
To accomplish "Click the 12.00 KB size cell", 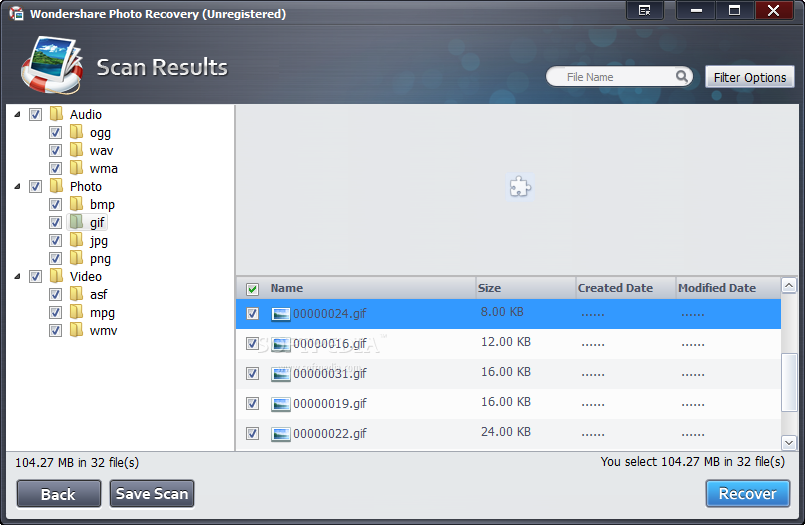I will click(x=506, y=342).
